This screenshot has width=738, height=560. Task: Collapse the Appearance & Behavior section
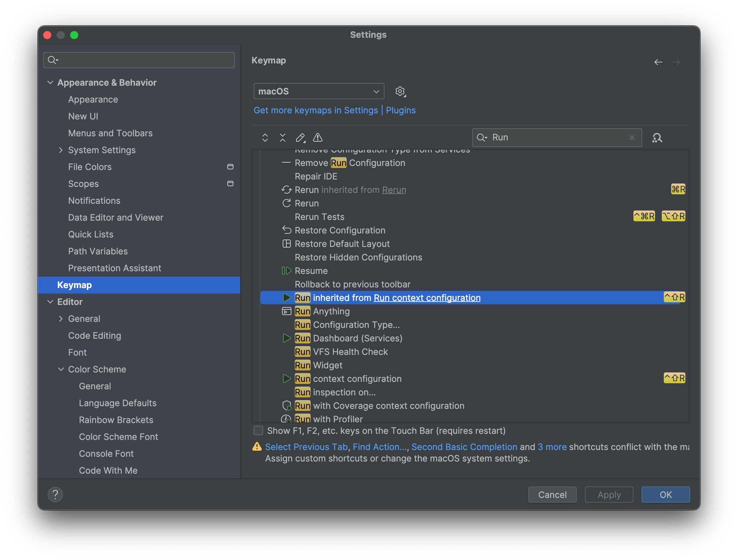[x=50, y=82]
